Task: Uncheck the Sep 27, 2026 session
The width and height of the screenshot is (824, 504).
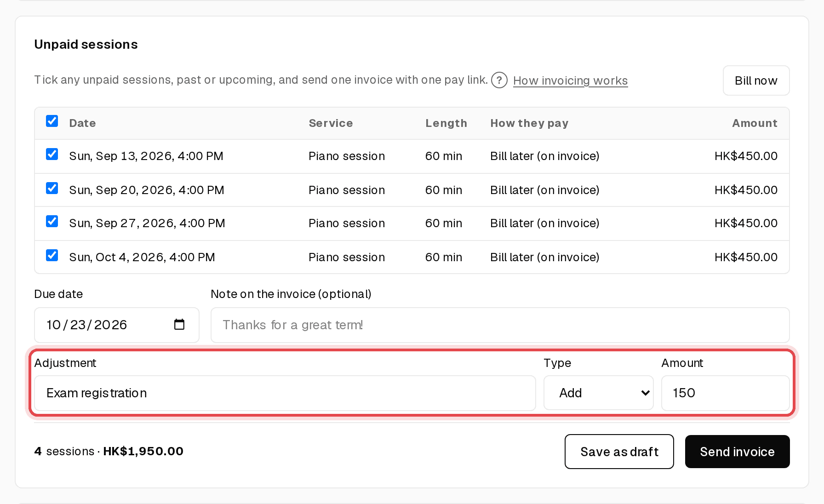Action: [52, 222]
